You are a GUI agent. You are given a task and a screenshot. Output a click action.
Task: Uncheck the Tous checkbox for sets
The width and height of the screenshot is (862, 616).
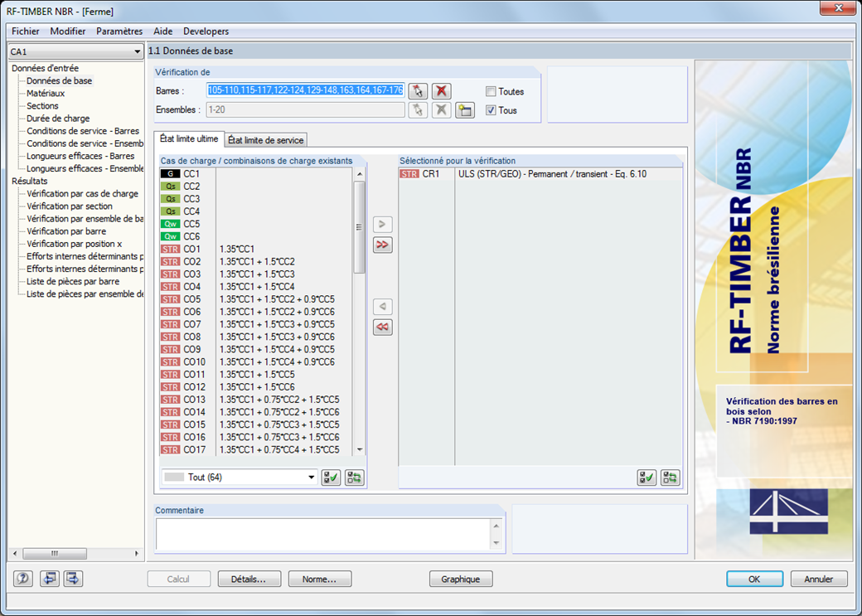pos(491,110)
